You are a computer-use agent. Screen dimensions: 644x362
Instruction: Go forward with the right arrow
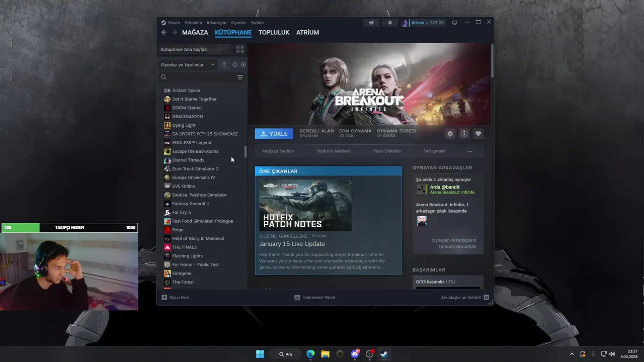(x=175, y=32)
